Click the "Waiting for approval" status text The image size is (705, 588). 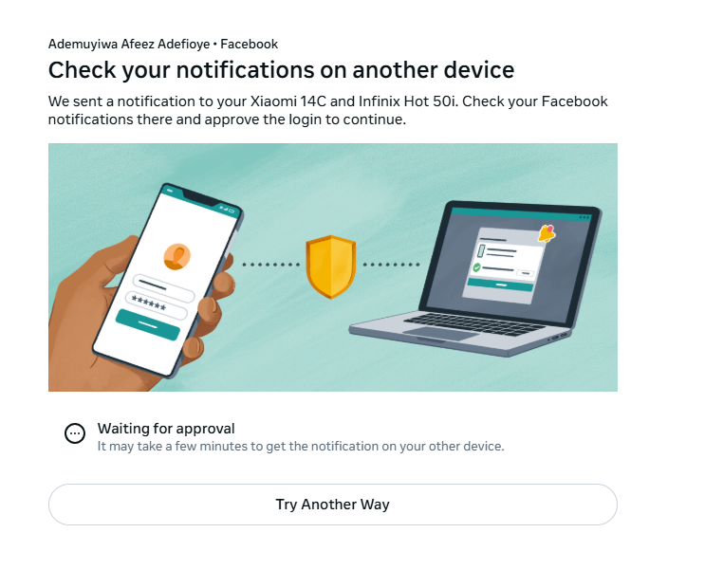tap(166, 429)
